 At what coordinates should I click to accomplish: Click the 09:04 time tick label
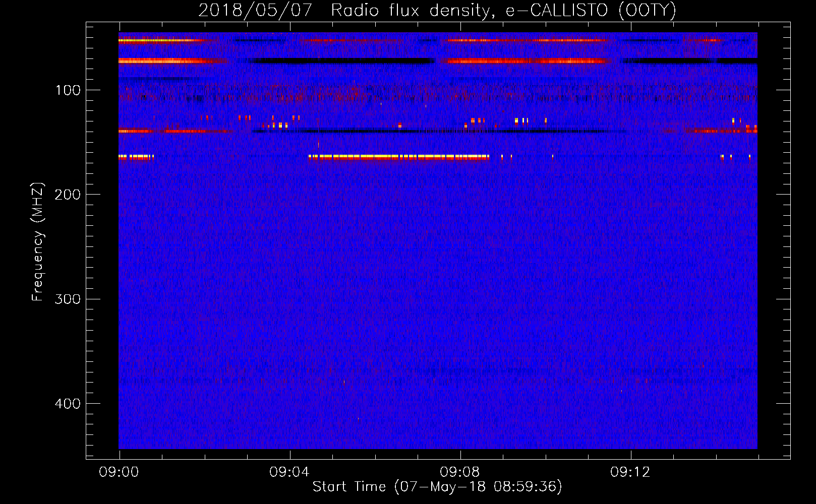[x=289, y=472]
